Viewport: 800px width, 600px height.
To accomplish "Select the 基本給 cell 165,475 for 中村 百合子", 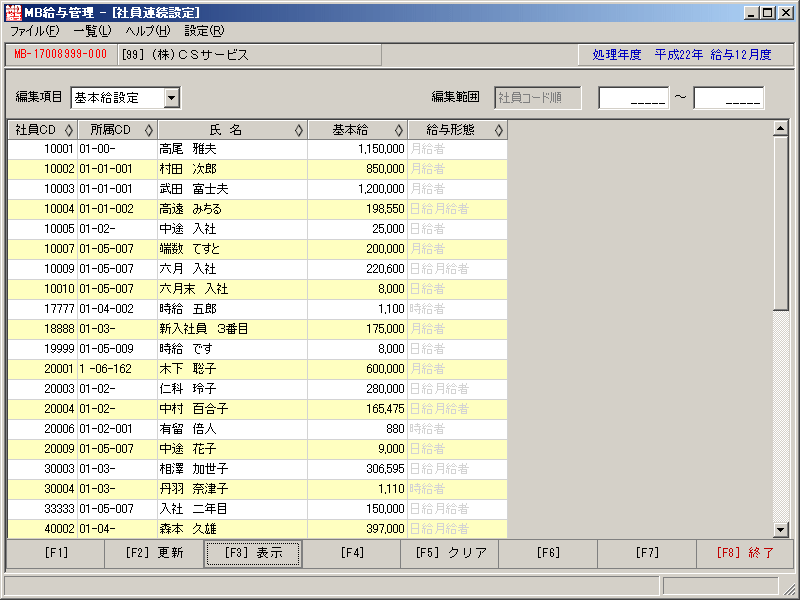I will pyautogui.click(x=358, y=409).
